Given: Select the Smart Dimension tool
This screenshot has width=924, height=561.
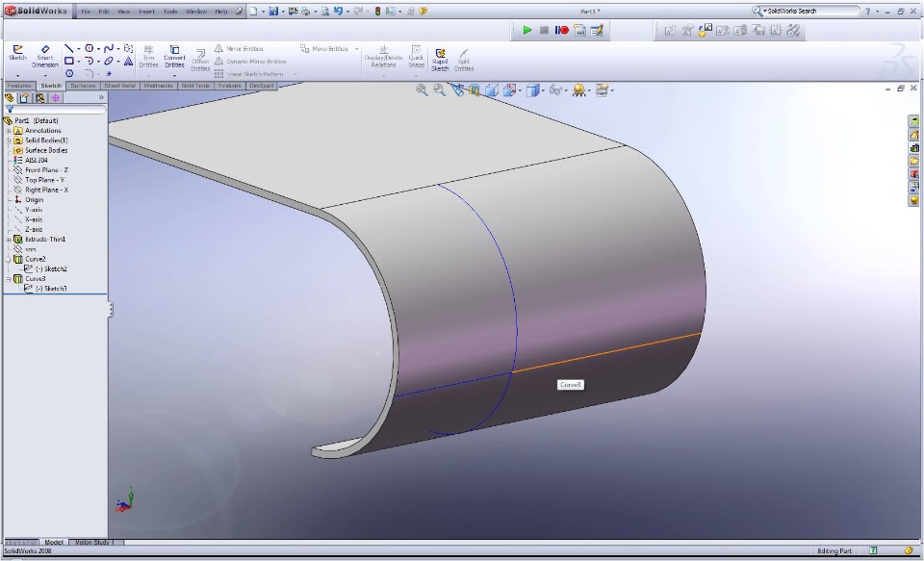Looking at the screenshot, I should 45,56.
